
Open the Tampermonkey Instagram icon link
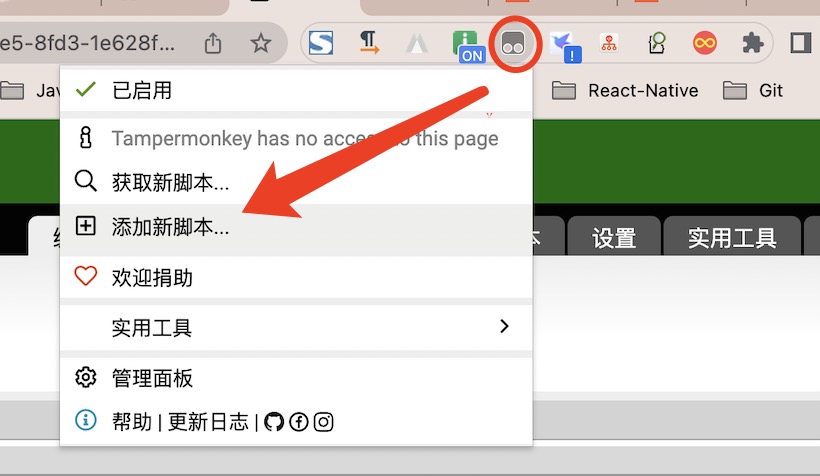click(x=323, y=422)
